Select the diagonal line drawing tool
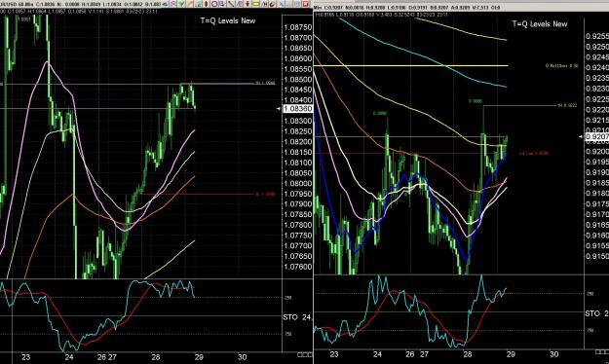This screenshot has height=364, width=609. pyautogui.click(x=231, y=4)
